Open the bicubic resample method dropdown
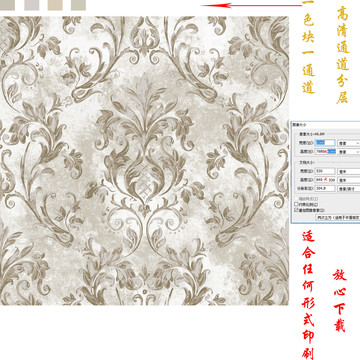 338,217
